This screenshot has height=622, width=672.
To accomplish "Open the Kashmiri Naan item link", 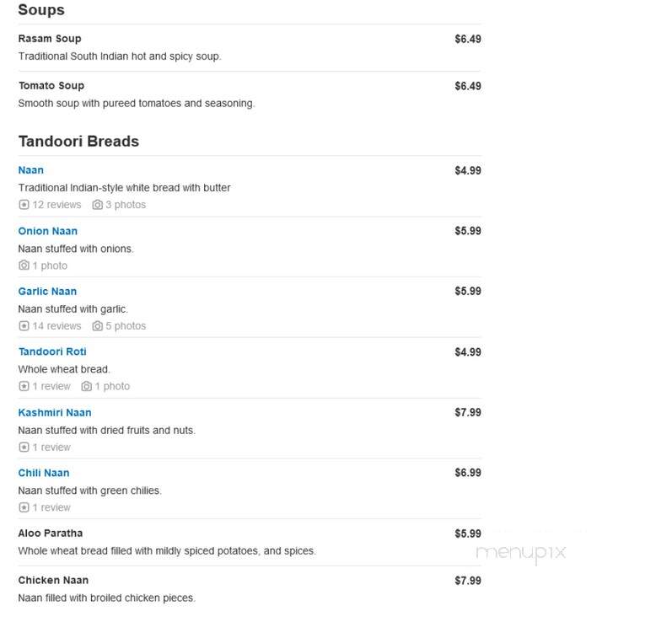I will (x=55, y=412).
